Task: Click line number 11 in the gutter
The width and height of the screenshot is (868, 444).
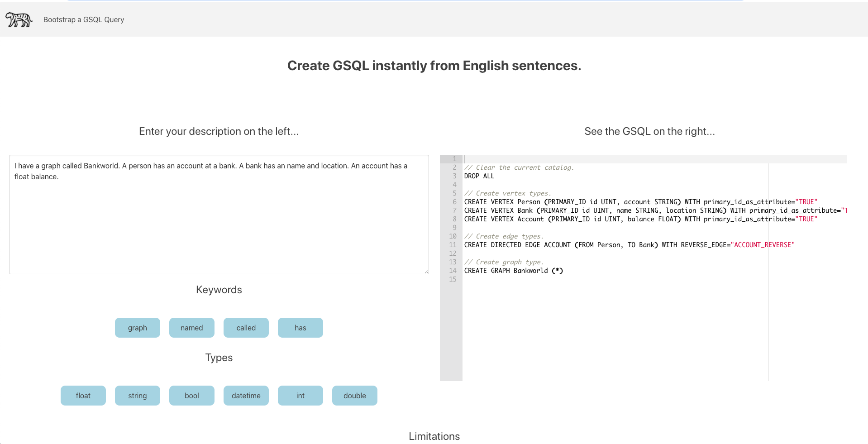Action: click(453, 245)
